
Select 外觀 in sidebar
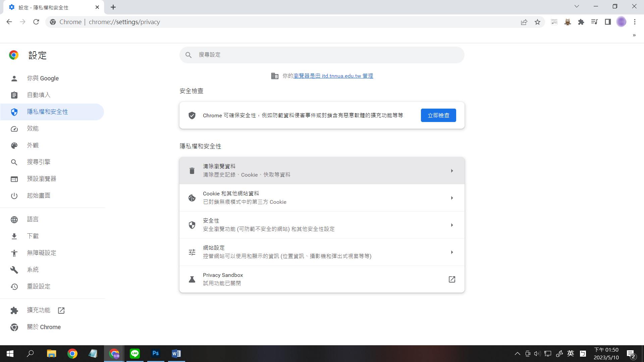[52, 145]
